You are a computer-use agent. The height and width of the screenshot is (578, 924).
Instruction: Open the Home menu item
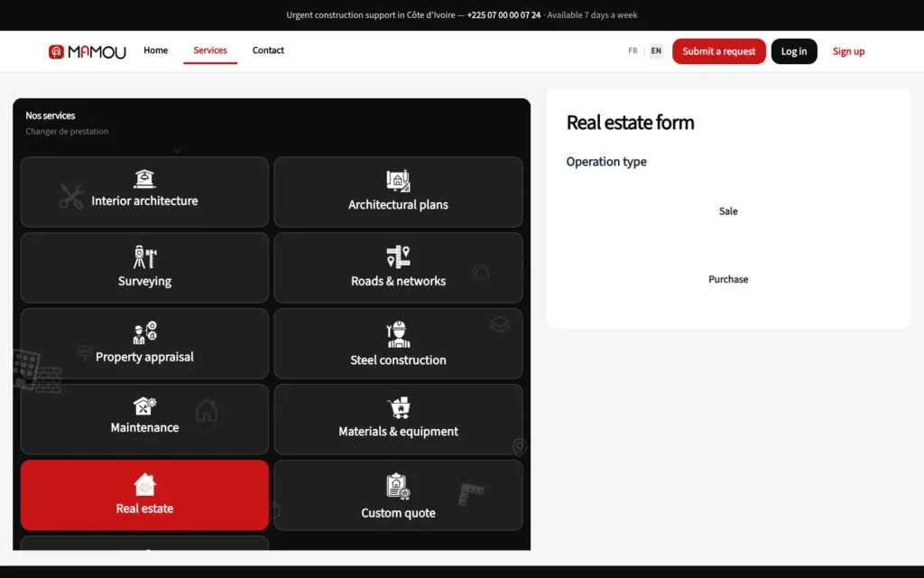tap(155, 51)
